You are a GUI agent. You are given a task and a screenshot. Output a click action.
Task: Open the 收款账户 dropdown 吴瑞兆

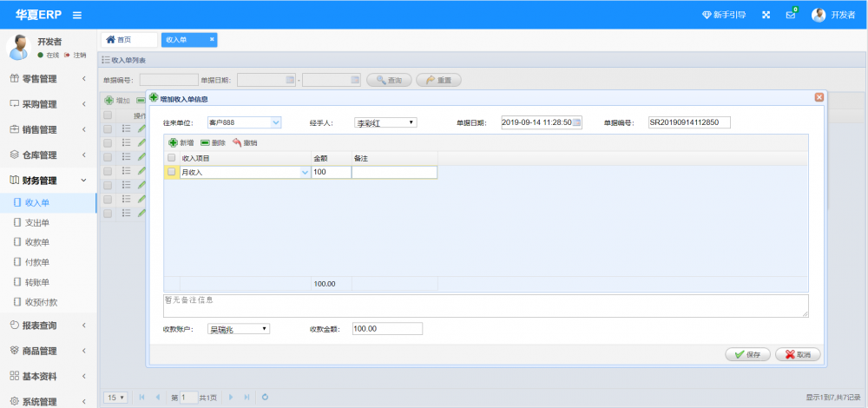239,329
